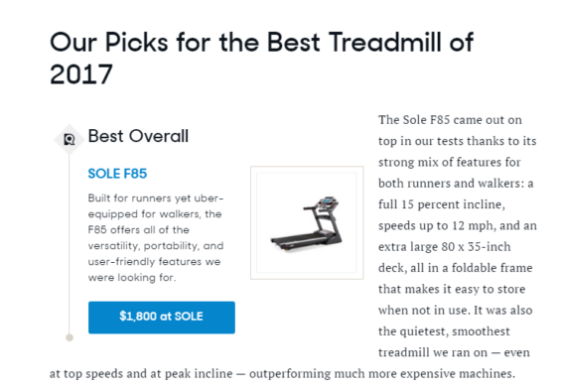Screen dimensions: 561x392
Task: Click the vertical timeline line under the award icon
Action: pyautogui.click(x=70, y=244)
